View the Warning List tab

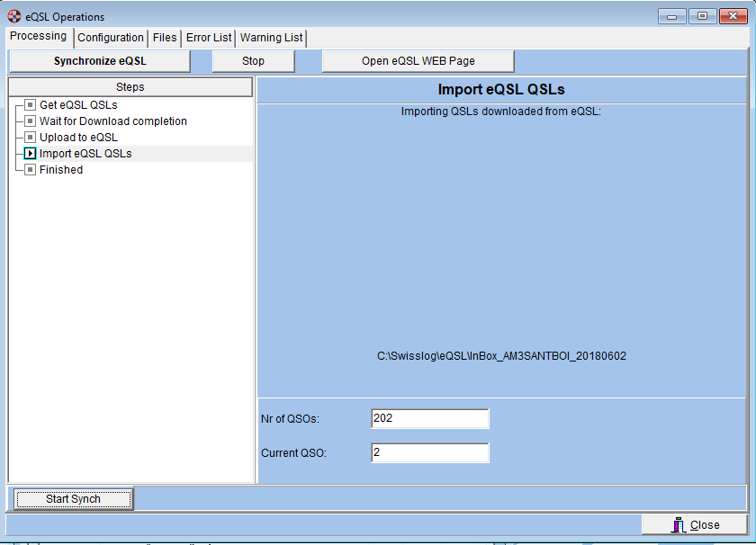point(271,38)
